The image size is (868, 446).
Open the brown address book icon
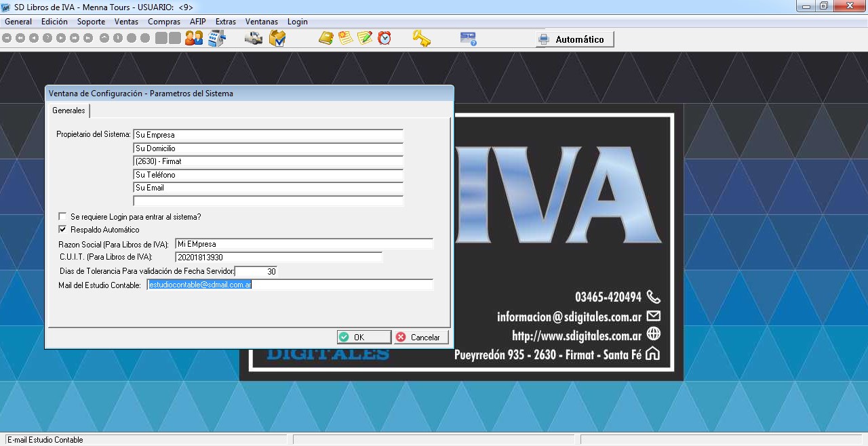click(326, 39)
